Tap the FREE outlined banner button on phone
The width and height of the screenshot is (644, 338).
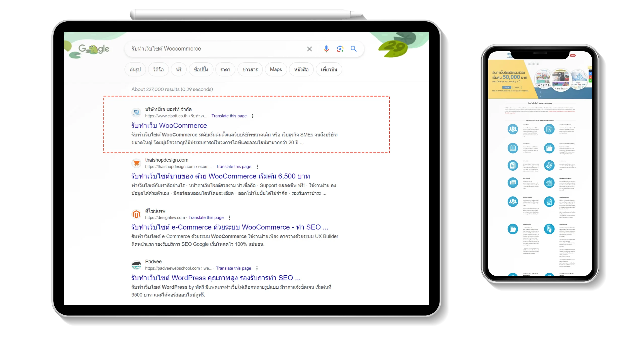[517, 88]
